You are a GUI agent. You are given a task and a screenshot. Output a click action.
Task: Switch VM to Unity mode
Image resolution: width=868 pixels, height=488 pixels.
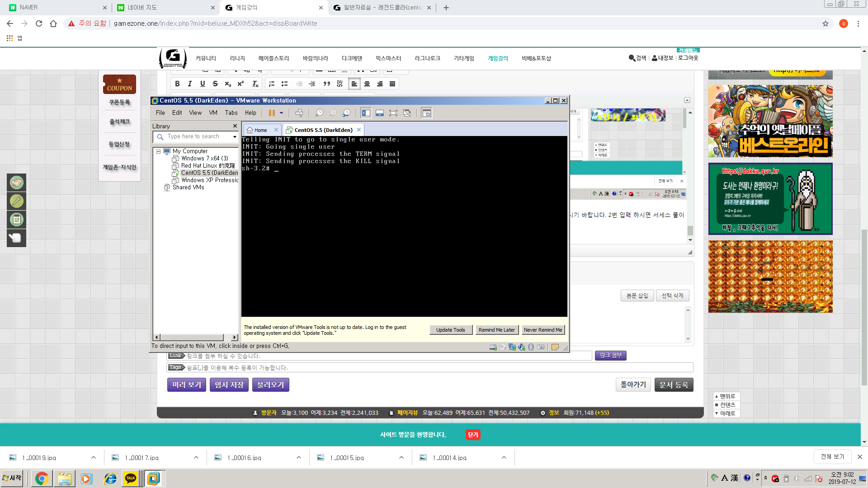(407, 113)
